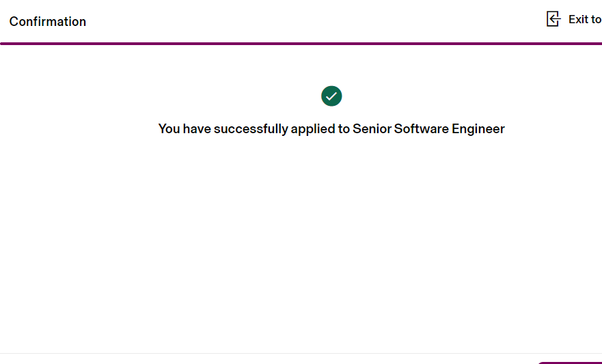
Task: Click the word "Confirmation" at top left
Action: [x=48, y=21]
